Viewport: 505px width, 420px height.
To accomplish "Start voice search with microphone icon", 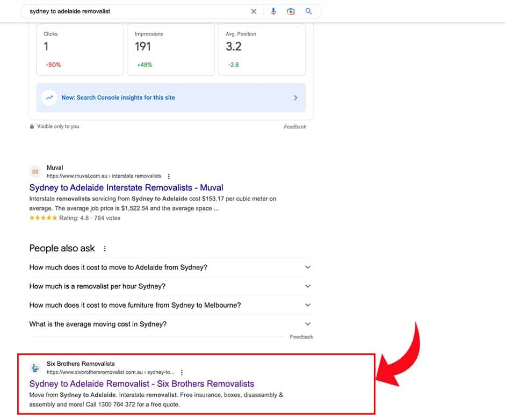I will [x=273, y=11].
